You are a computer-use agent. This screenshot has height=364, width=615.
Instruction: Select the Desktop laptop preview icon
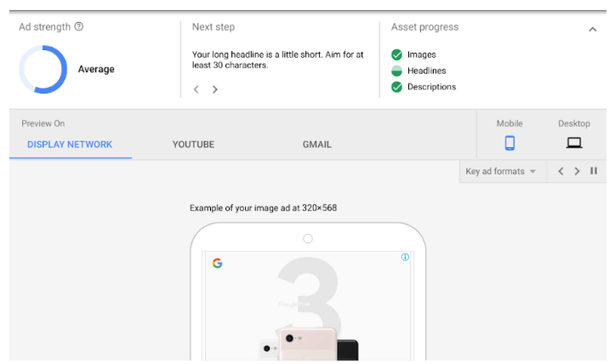574,143
